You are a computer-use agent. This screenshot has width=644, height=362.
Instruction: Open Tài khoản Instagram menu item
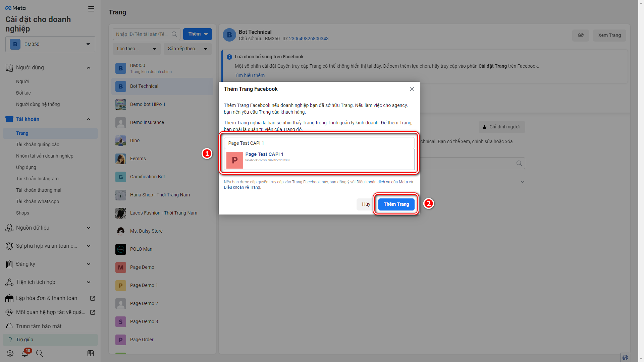(x=37, y=179)
